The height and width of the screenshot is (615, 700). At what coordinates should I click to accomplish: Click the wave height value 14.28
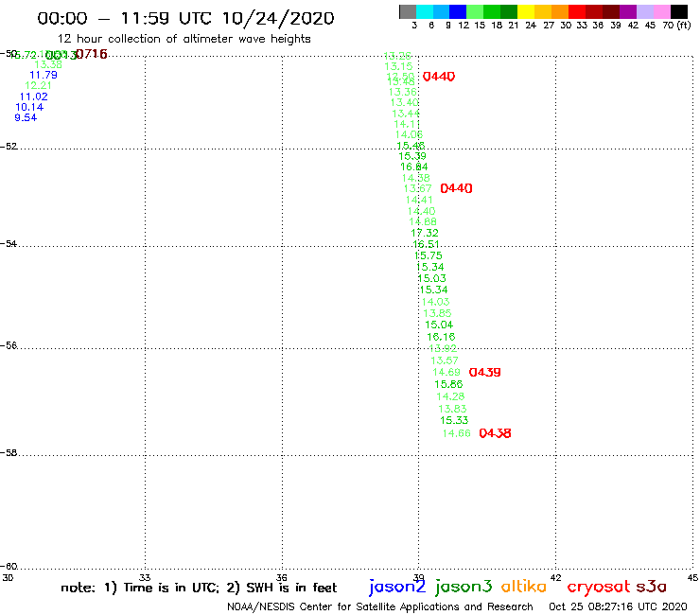tap(450, 396)
